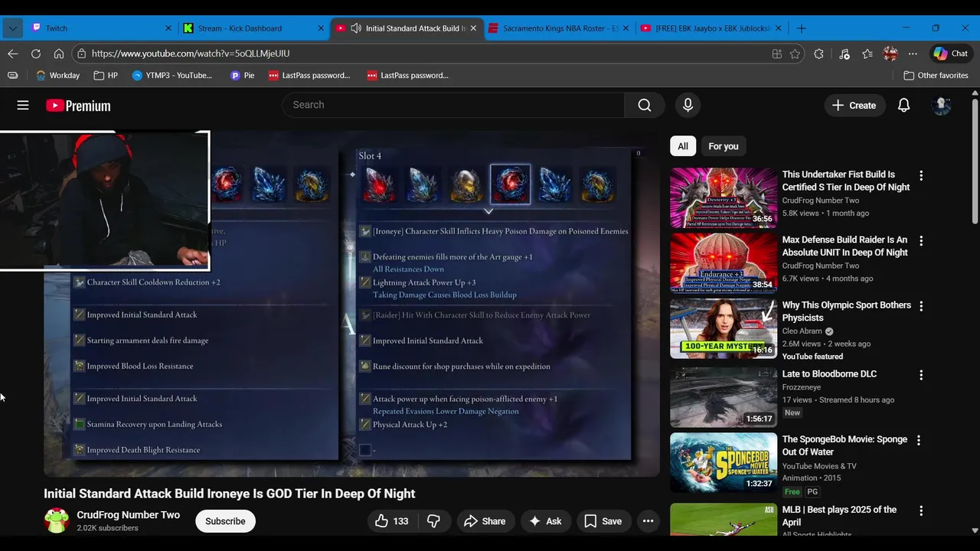980x551 pixels.
Task: Open a new browser tab
Action: click(x=801, y=28)
